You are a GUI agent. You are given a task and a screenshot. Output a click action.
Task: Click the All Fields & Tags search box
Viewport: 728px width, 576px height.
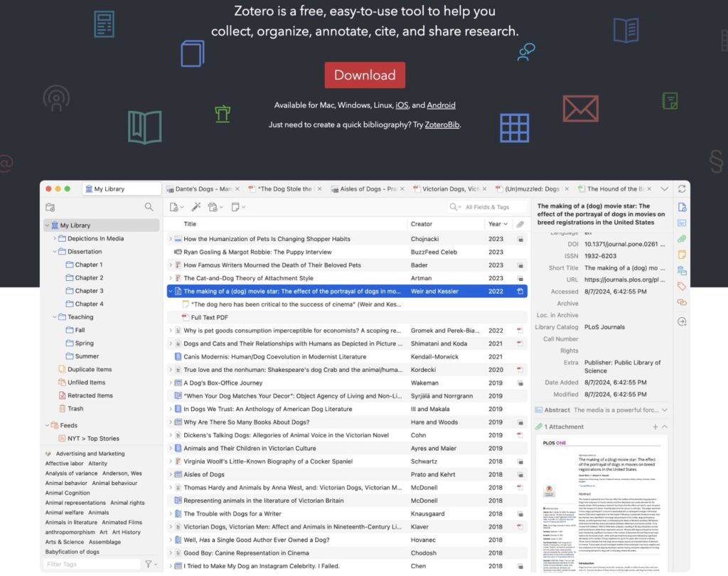point(488,207)
